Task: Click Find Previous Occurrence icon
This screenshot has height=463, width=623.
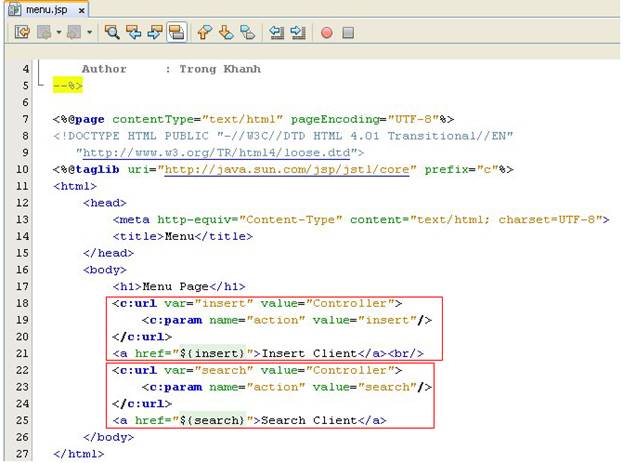Action: (134, 32)
